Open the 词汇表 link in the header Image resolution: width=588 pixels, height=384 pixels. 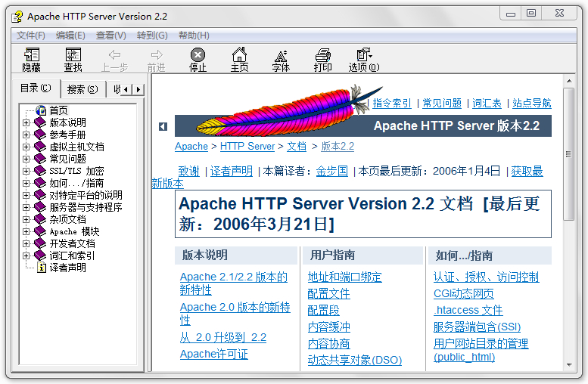(x=487, y=103)
